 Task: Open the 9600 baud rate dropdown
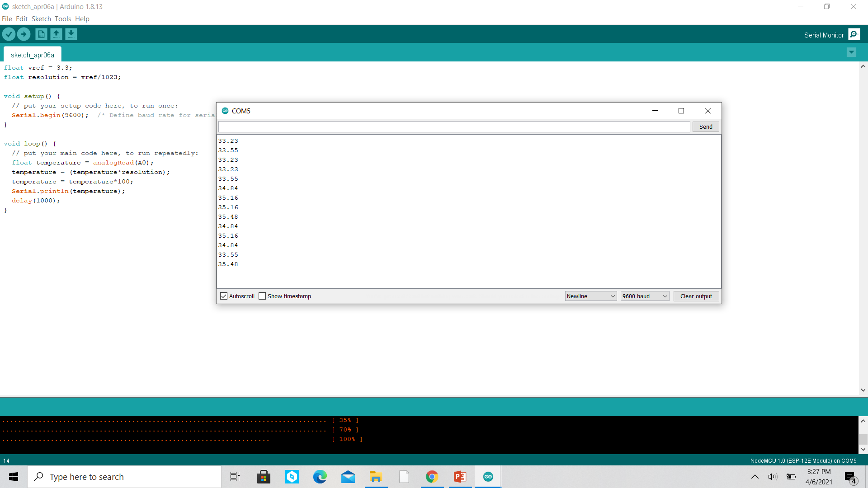pyautogui.click(x=644, y=296)
